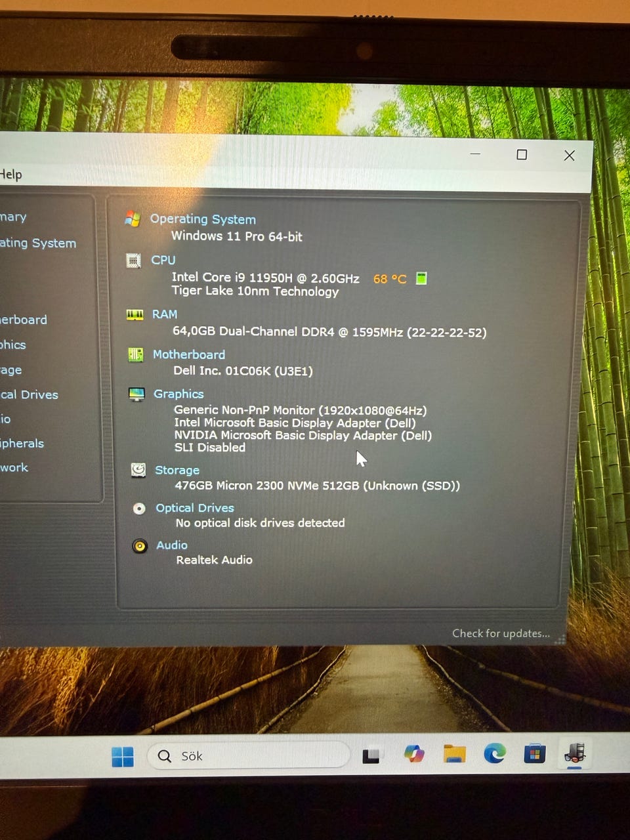Open the Windows Start menu
Screen dimensions: 630x840
(x=123, y=757)
